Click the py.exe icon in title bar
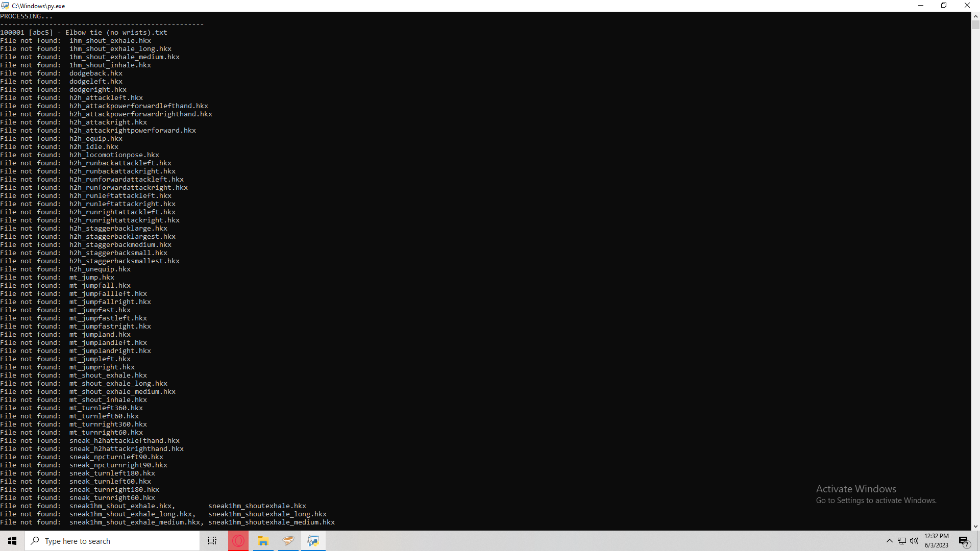This screenshot has width=980, height=551. coord(5,6)
